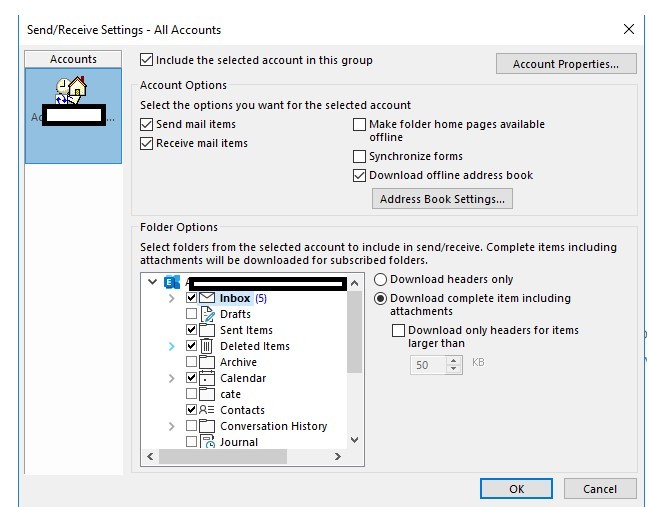Enable Make folder home pages available offline
648x507 pixels.
pos(359,124)
